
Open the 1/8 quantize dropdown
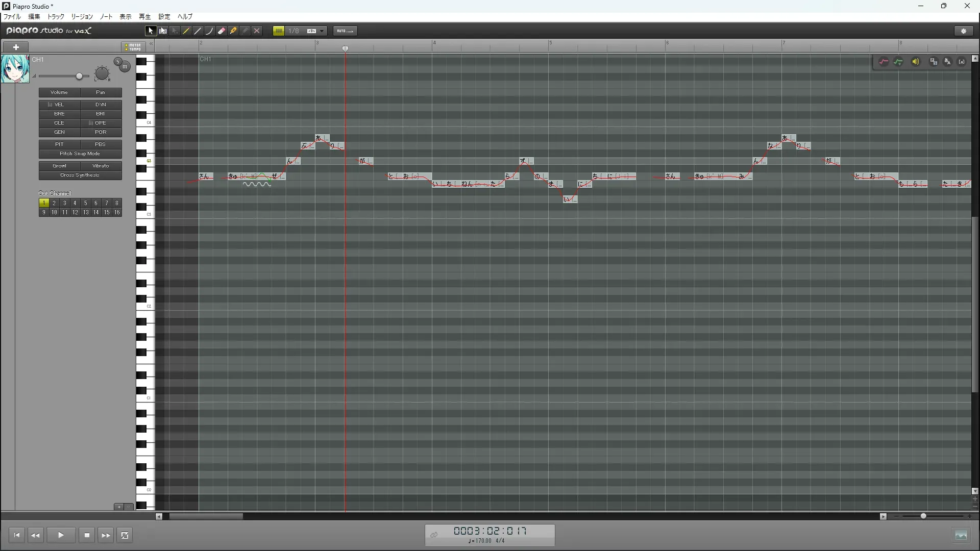click(x=322, y=31)
